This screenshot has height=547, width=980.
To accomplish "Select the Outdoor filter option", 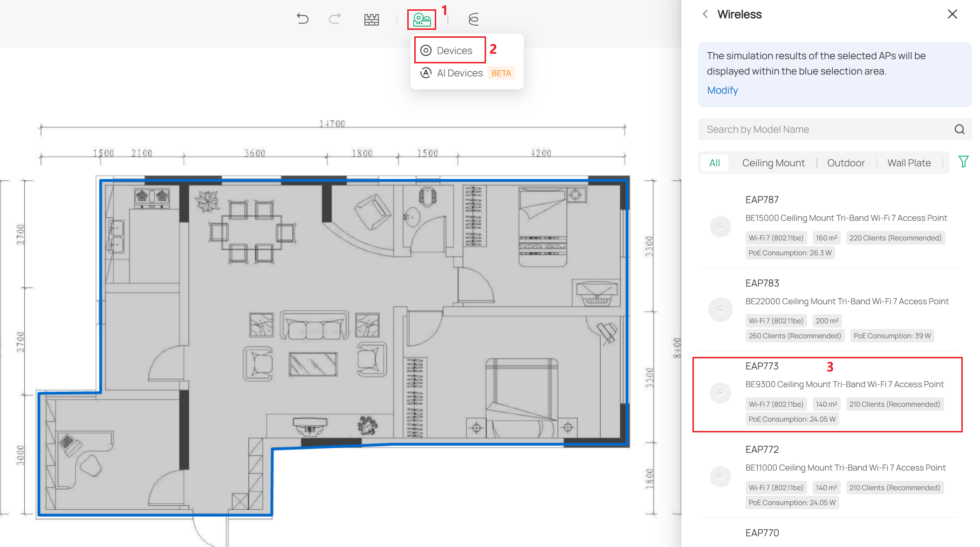I will 846,163.
